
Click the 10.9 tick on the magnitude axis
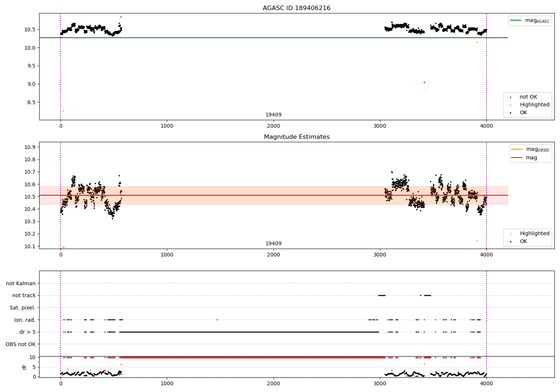pos(31,147)
